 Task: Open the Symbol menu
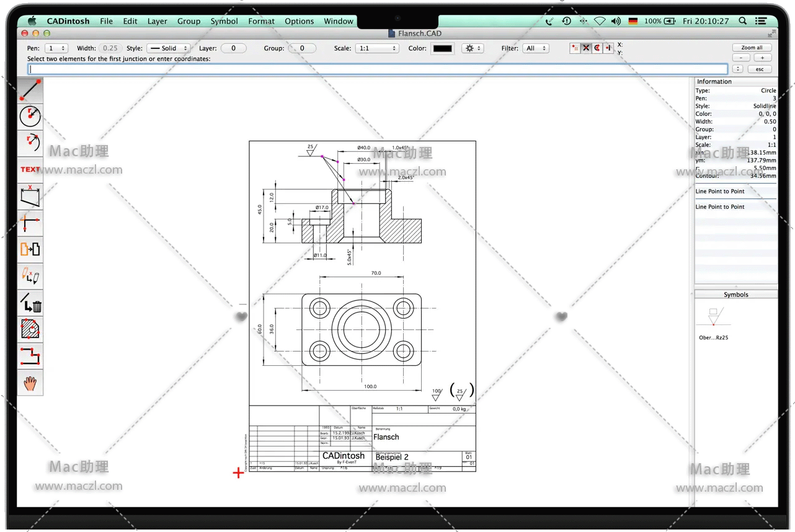[x=224, y=21]
